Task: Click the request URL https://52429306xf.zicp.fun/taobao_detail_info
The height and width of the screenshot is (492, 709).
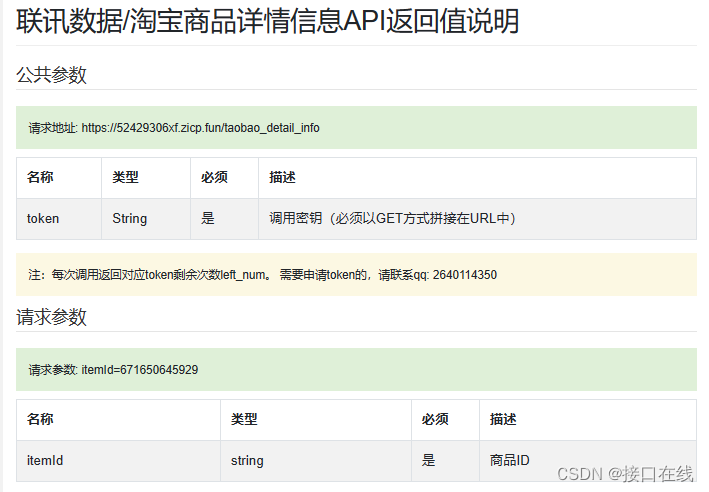Action: click(x=200, y=128)
